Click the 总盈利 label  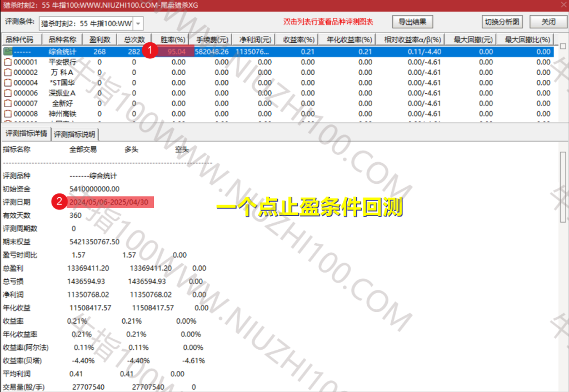[13, 268]
